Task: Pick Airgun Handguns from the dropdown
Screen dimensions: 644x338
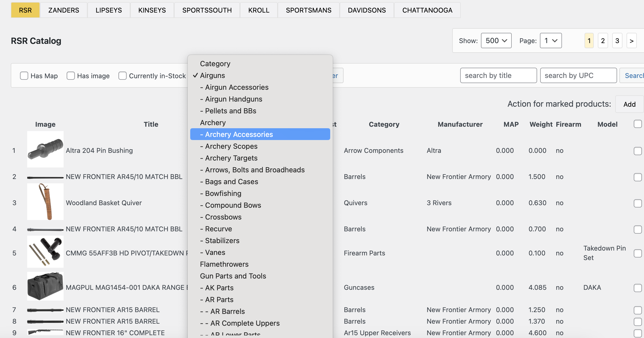Action: pos(260,99)
